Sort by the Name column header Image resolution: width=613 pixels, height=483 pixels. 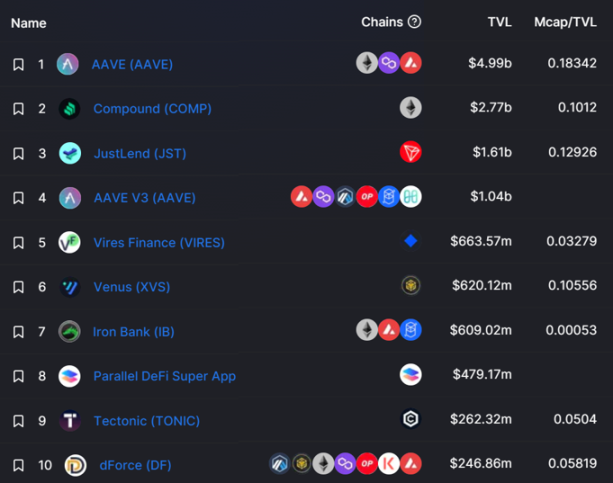(29, 23)
